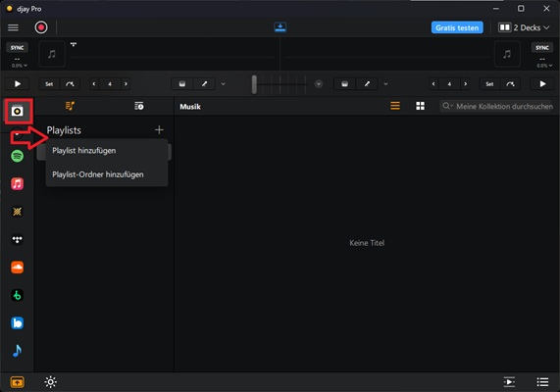Image resolution: width=560 pixels, height=392 pixels.
Task: Decrease the right deck loop length
Action: (x=433, y=84)
